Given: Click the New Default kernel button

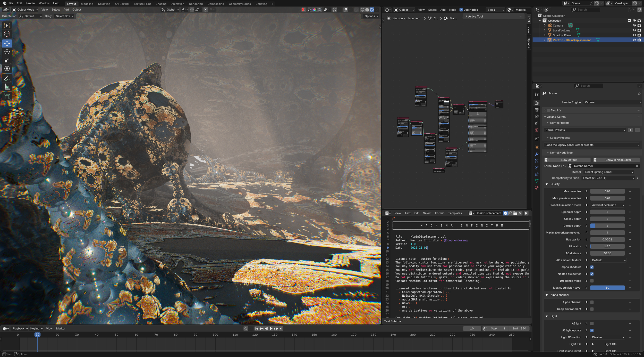Looking at the screenshot, I should tap(567, 160).
